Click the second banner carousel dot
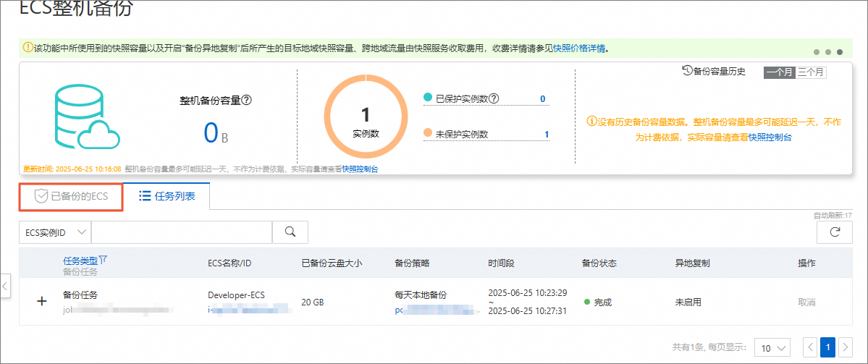 (x=828, y=52)
